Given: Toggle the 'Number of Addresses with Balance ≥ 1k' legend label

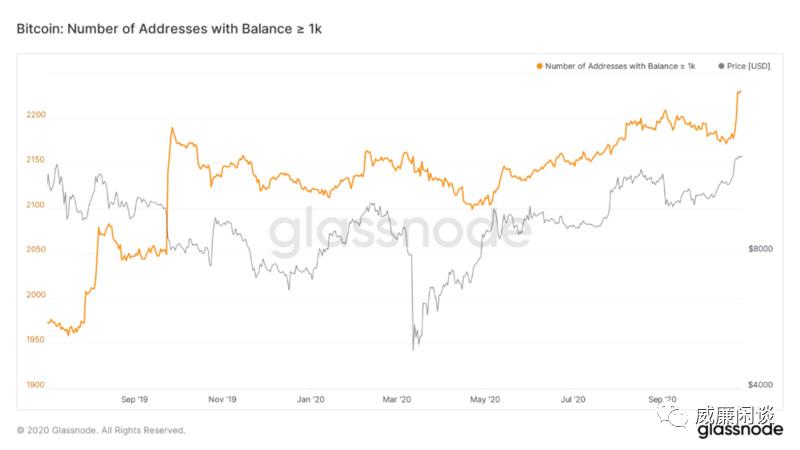Looking at the screenshot, I should (x=620, y=66).
